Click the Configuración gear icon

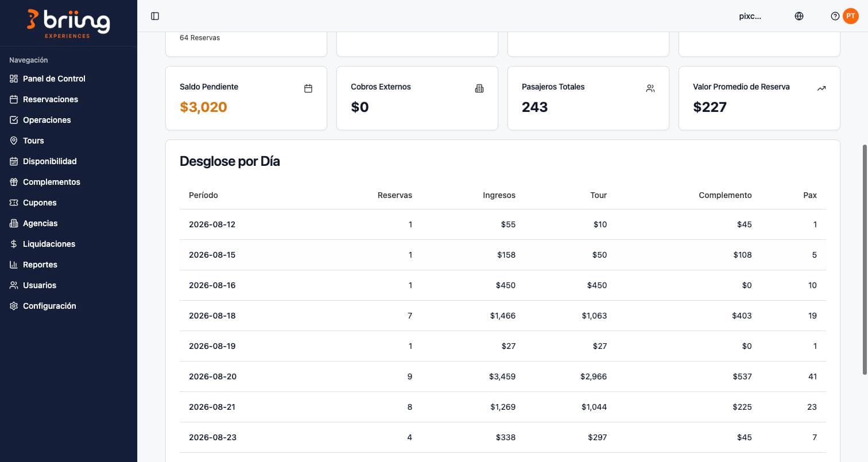coord(14,306)
